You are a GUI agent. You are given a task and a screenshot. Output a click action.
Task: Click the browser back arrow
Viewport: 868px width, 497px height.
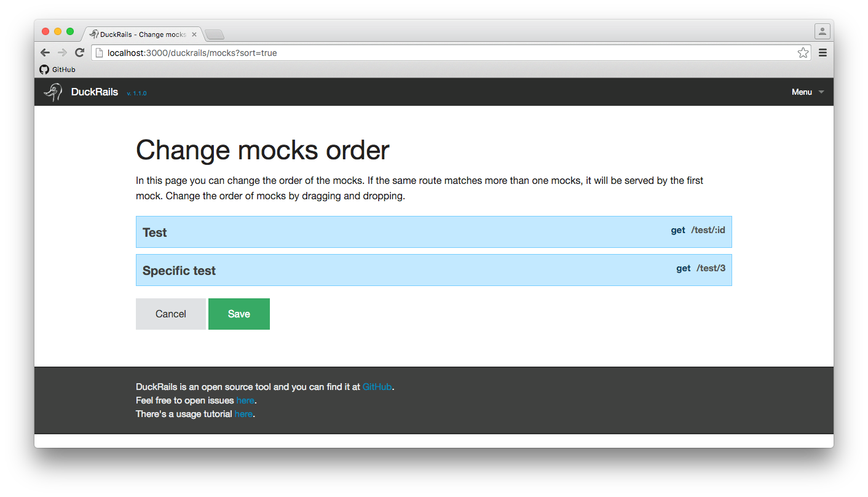tap(45, 53)
